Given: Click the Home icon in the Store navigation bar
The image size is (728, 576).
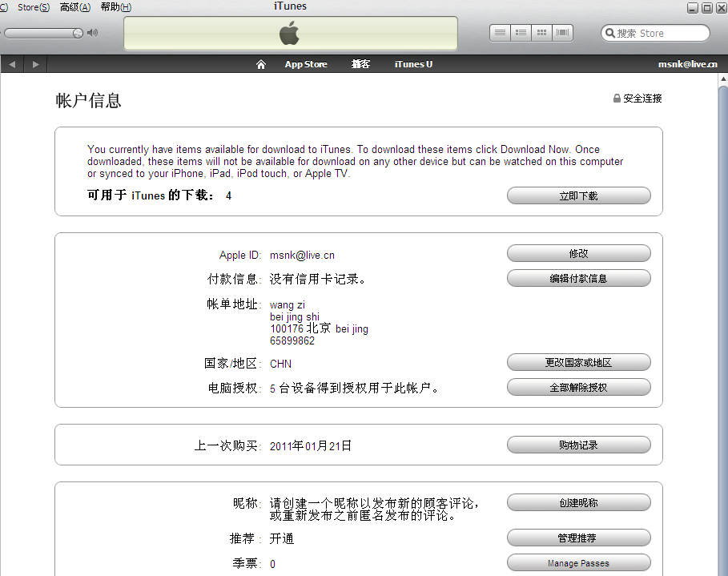Looking at the screenshot, I should tap(260, 64).
